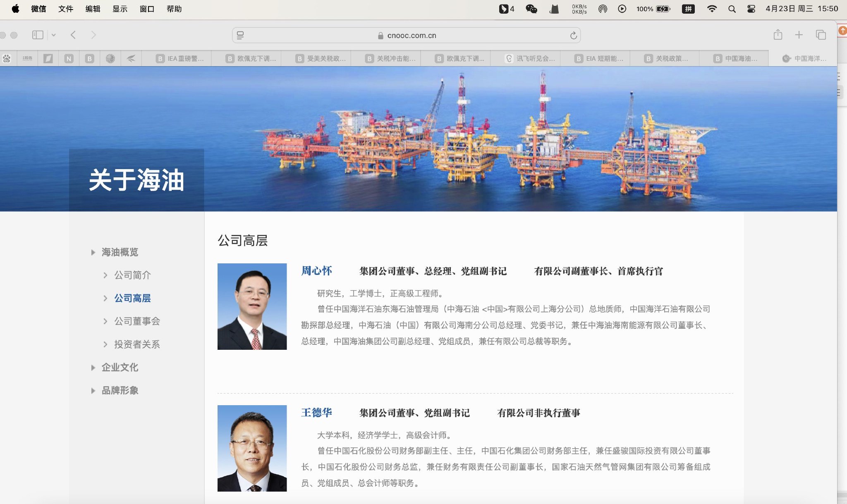This screenshot has width=847, height=504.
Task: Go back to the previous page
Action: (74, 35)
